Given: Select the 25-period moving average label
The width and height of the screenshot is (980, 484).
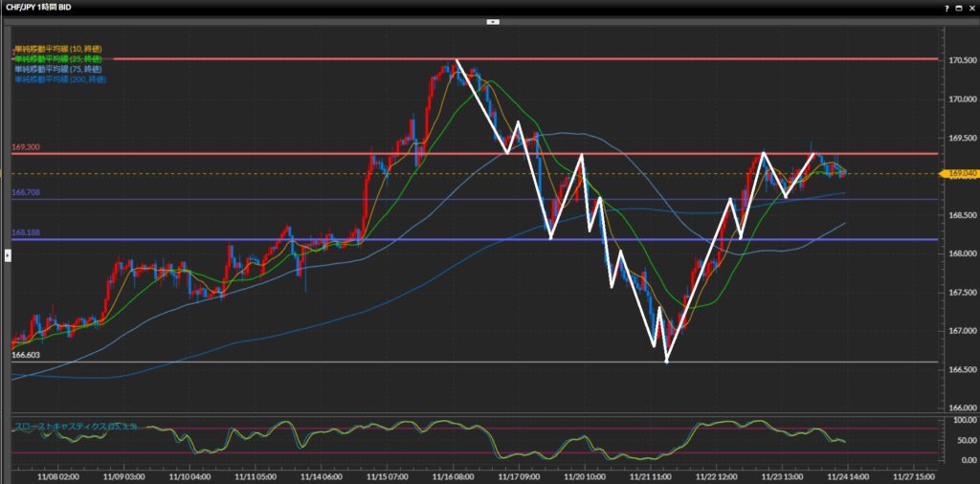Looking at the screenshot, I should [57, 58].
